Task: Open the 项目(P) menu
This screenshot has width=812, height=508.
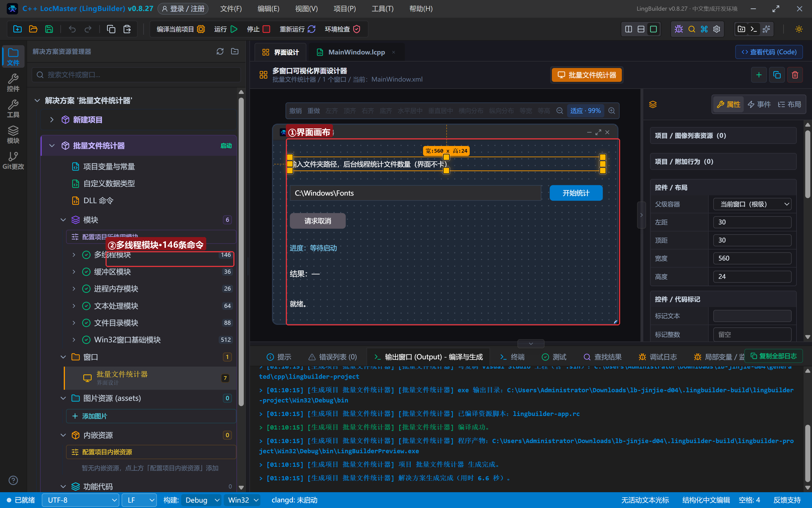Action: coord(344,9)
